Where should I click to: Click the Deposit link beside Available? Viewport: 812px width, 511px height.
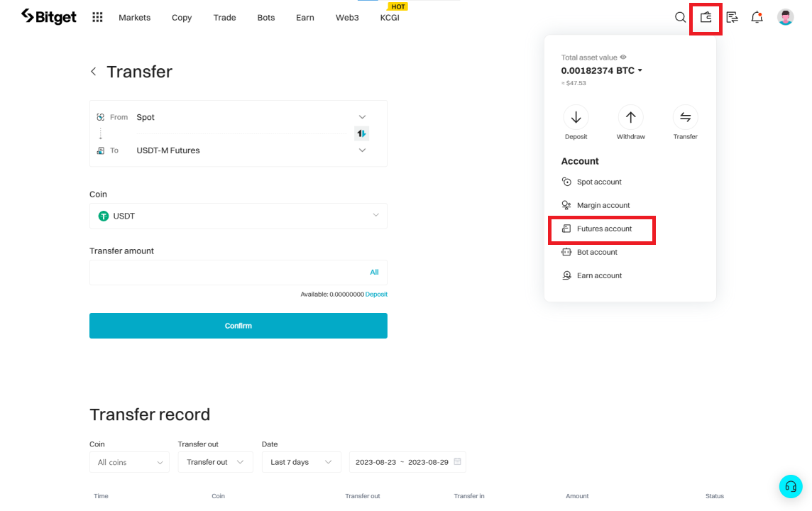pyautogui.click(x=376, y=294)
